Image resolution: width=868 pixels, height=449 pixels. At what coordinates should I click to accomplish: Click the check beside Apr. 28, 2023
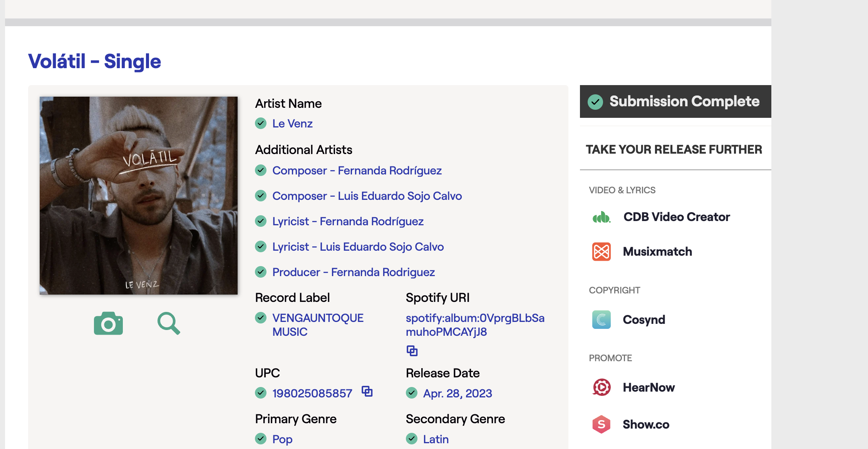[x=412, y=393]
